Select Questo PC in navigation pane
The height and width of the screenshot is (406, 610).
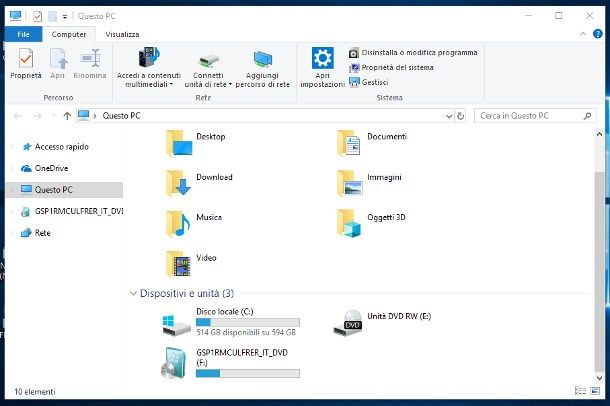click(x=54, y=190)
